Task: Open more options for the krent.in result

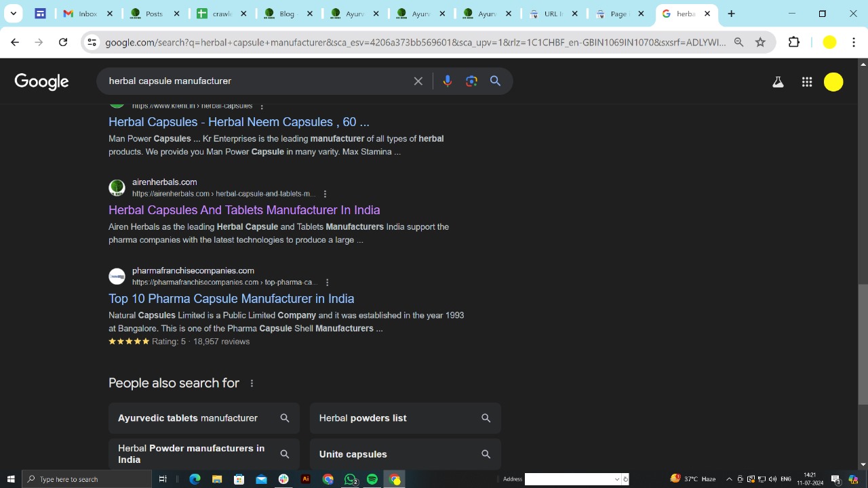Action: point(262,106)
